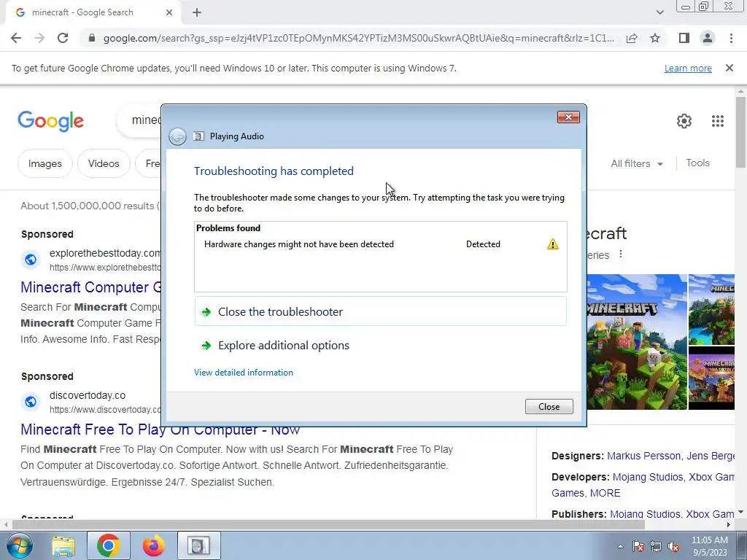747x560 pixels.
Task: Expand the All filters dropdown
Action: pyautogui.click(x=637, y=163)
